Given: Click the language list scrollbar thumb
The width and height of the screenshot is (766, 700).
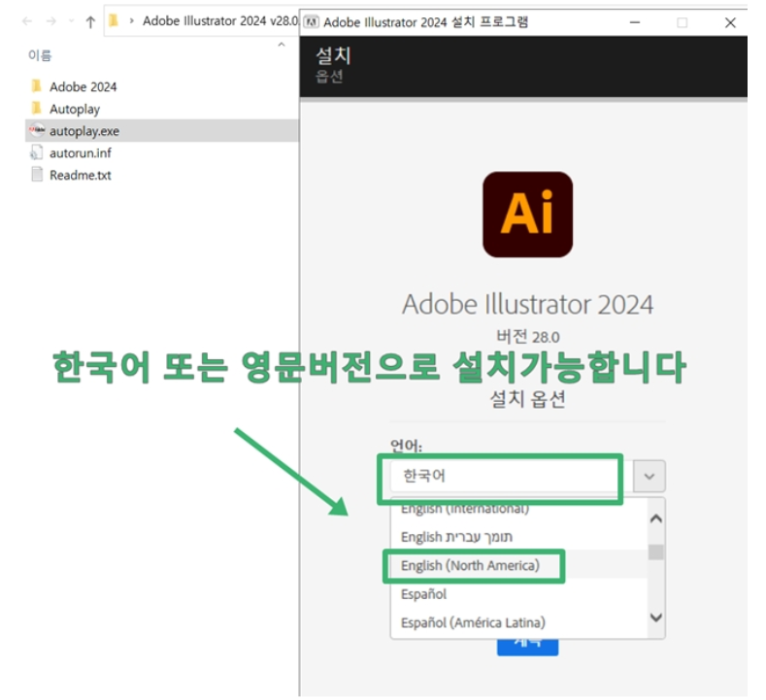Looking at the screenshot, I should (x=656, y=551).
